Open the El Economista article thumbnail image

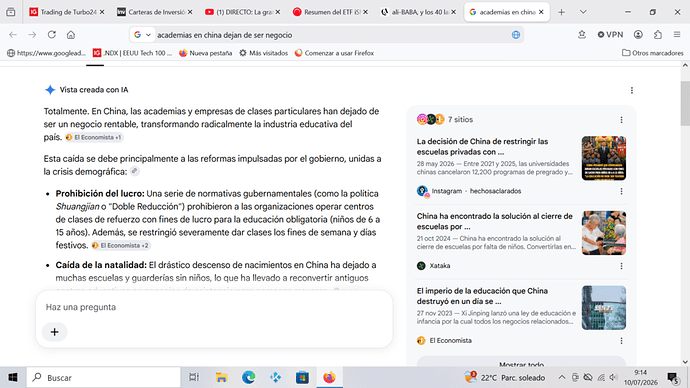pos(604,308)
